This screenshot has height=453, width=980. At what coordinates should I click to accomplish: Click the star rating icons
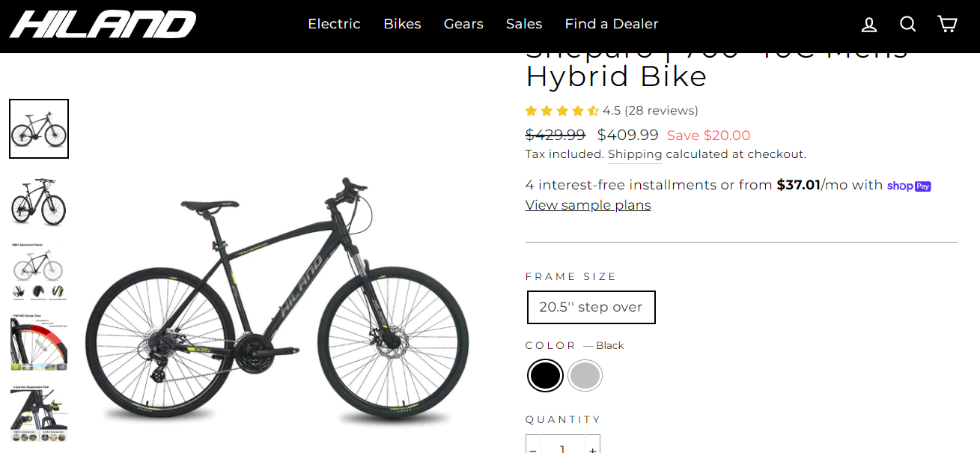(561, 111)
